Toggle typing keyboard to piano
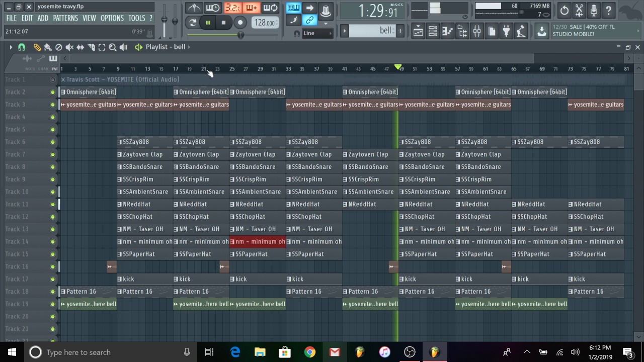644x362 pixels. [294, 8]
